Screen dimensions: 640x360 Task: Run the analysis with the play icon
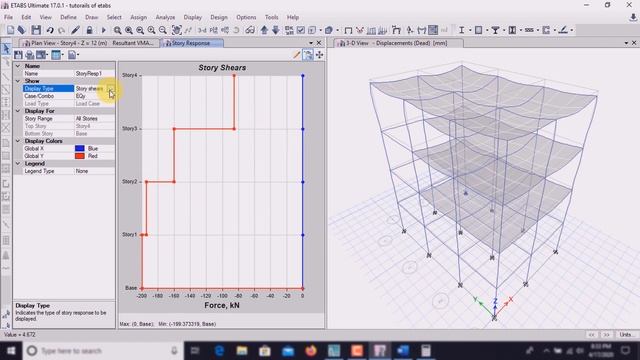pos(104,30)
